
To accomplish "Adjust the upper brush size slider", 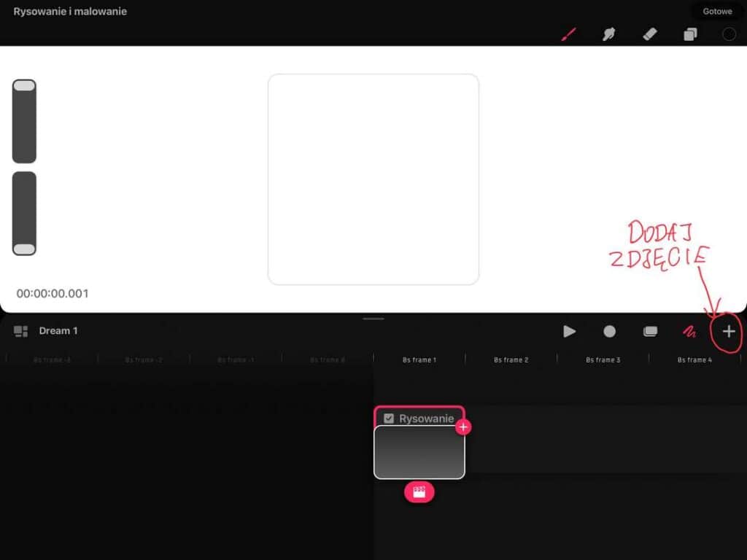I will tap(24, 122).
